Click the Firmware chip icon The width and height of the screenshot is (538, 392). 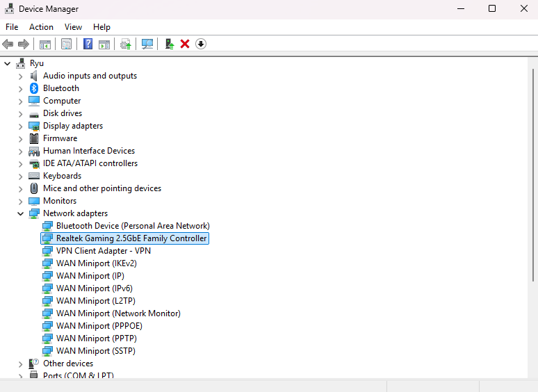34,138
